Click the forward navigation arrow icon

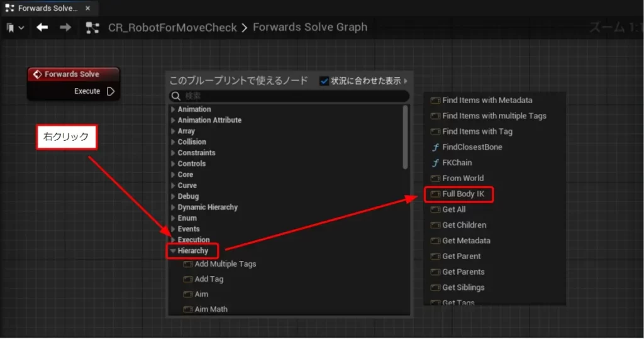65,28
